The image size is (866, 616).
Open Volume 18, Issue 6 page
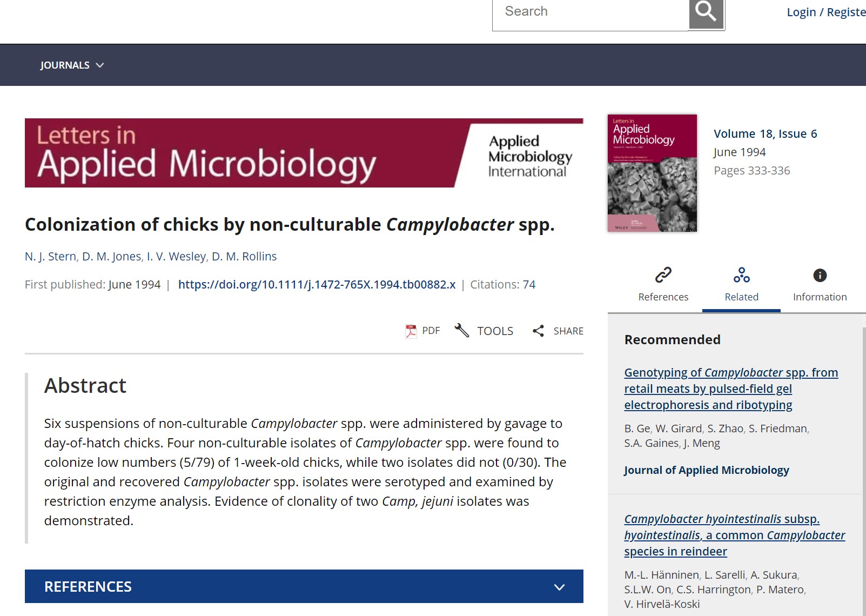[766, 133]
